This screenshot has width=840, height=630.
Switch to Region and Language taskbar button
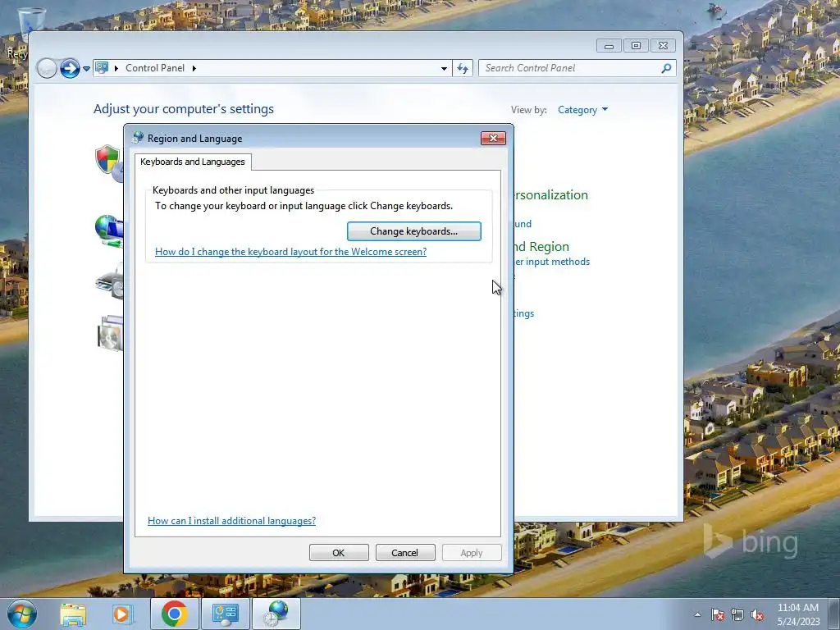click(276, 614)
